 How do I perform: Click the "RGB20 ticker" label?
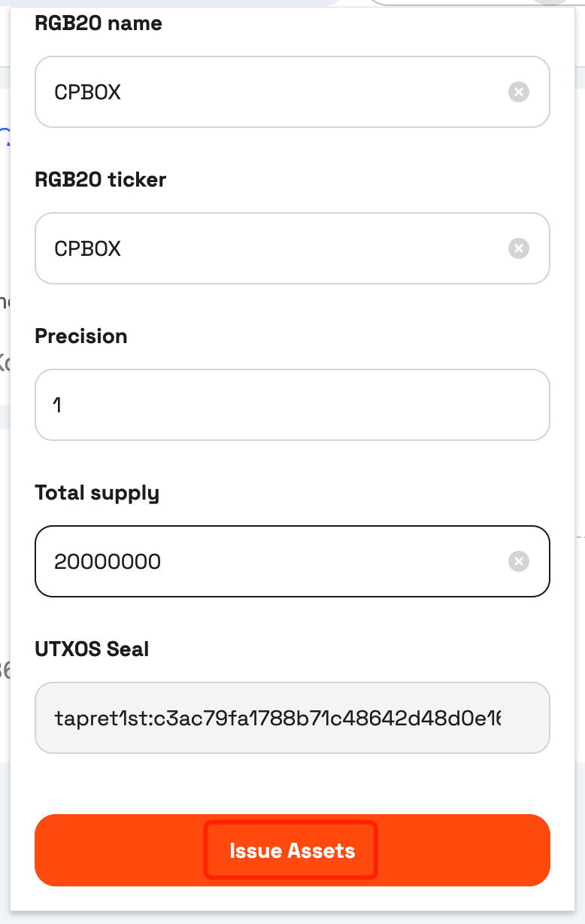101,180
